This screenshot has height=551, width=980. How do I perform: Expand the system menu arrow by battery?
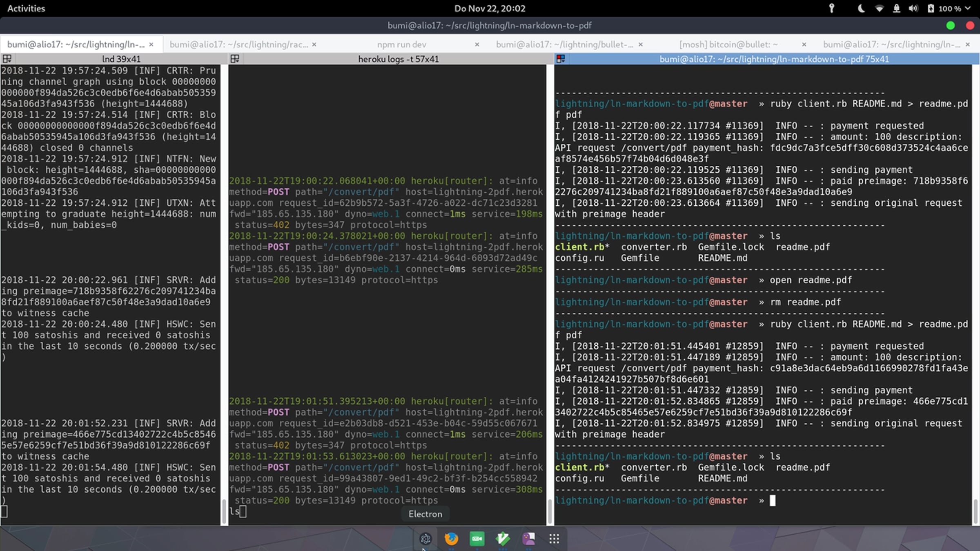968,9
